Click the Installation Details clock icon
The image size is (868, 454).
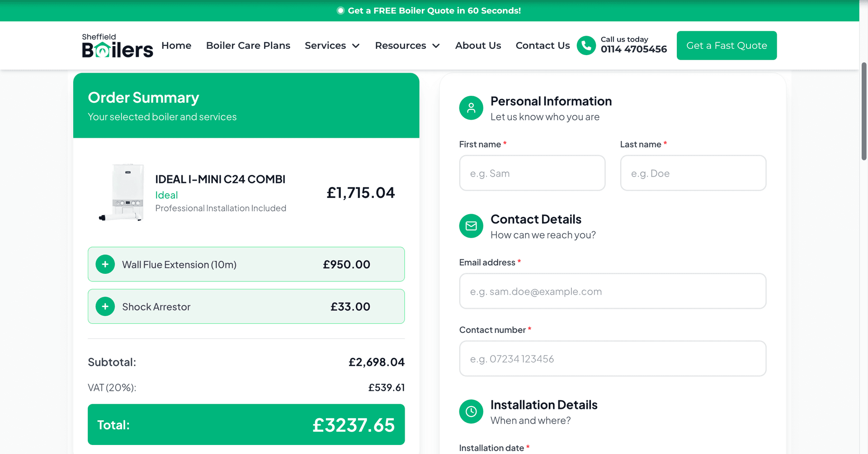(x=471, y=412)
